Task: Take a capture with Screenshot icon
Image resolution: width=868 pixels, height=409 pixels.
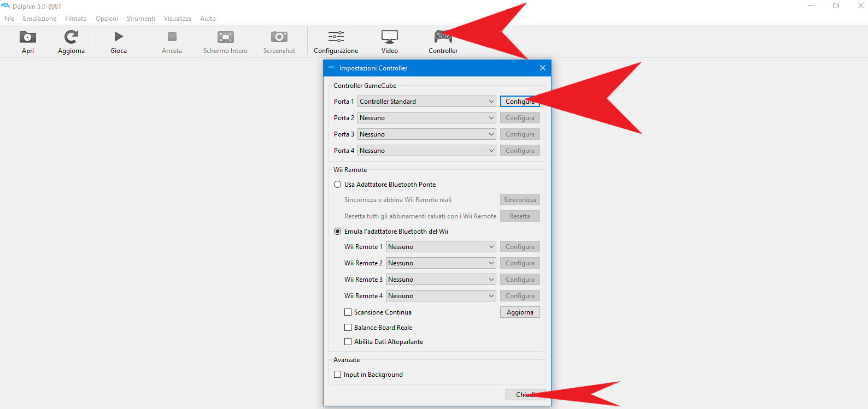Action: click(x=279, y=37)
